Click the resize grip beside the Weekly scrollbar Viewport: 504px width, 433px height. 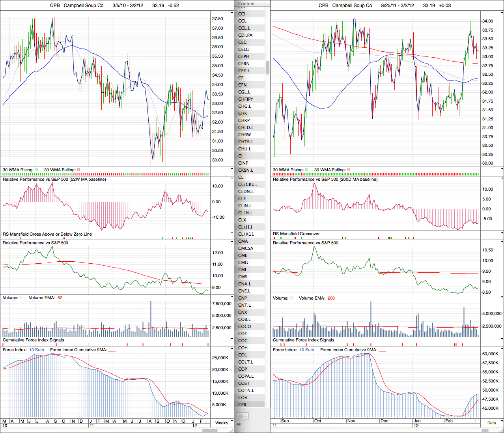(232, 430)
